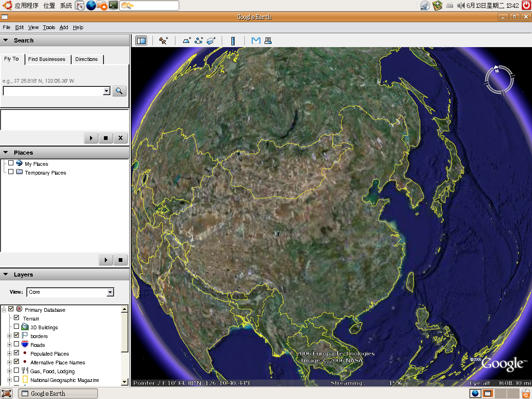Viewport: 532px width, 399px height.
Task: Click the Gas, Food, Lodging fork icon
Action: (x=25, y=370)
